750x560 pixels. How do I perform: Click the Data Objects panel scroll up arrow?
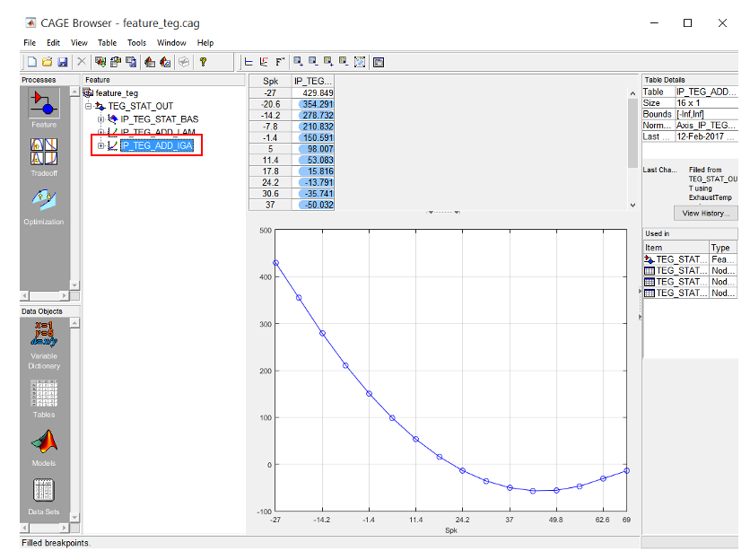[74, 323]
